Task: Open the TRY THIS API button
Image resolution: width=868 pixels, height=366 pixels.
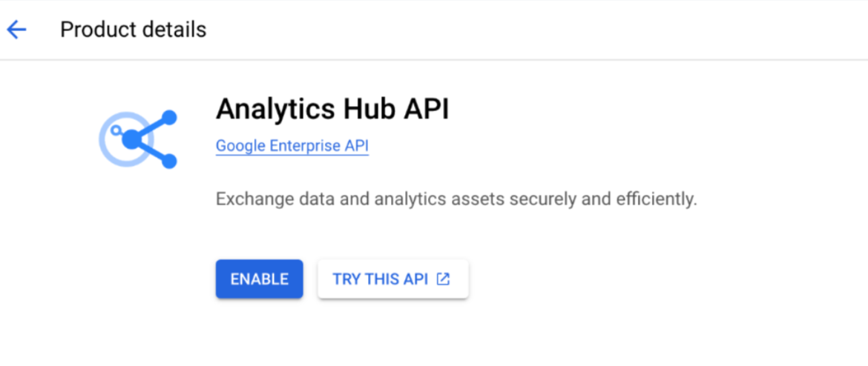Action: point(393,279)
